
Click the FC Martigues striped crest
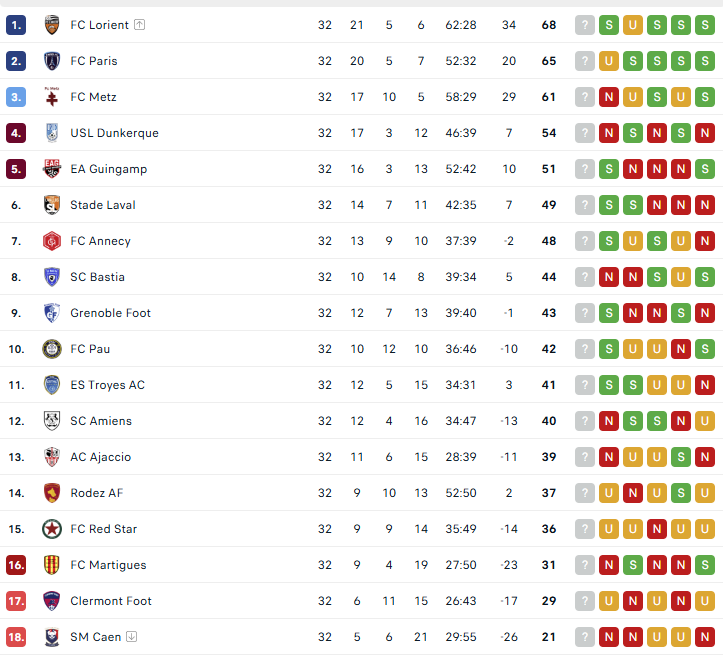coord(52,565)
